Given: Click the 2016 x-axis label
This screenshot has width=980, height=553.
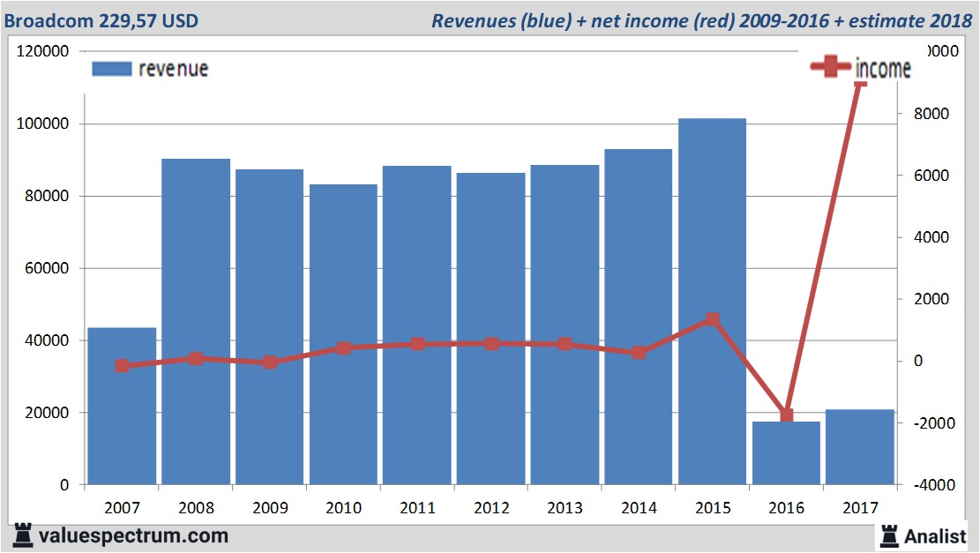Looking at the screenshot, I should pos(786,507).
